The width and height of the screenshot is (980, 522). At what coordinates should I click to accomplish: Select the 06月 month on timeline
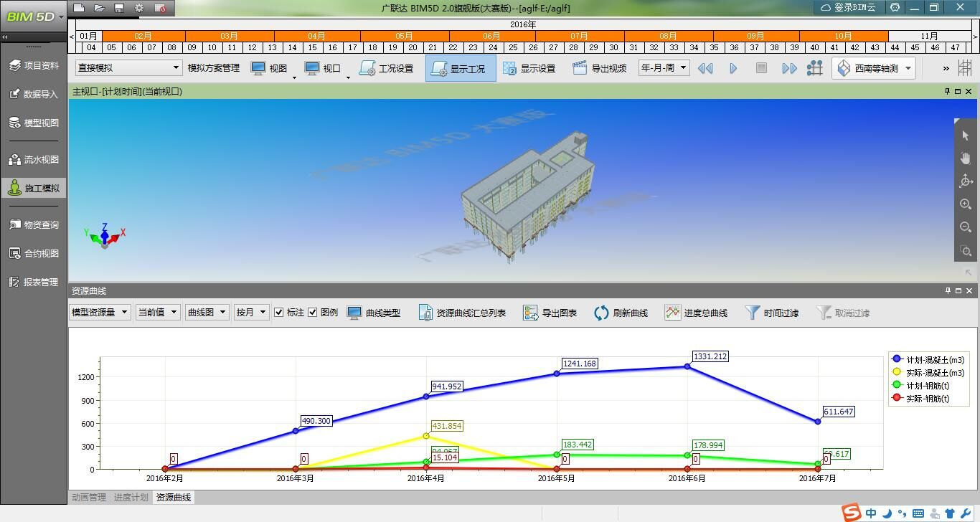491,36
